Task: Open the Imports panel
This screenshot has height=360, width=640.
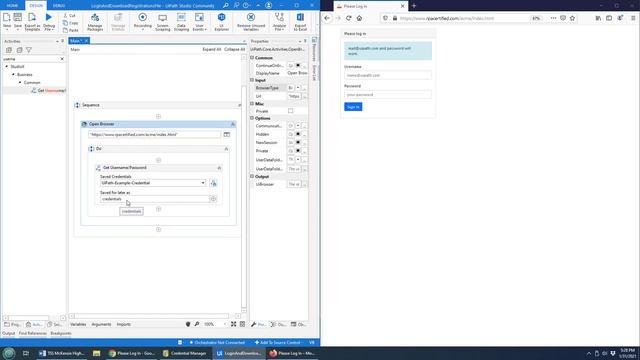Action: click(123, 324)
